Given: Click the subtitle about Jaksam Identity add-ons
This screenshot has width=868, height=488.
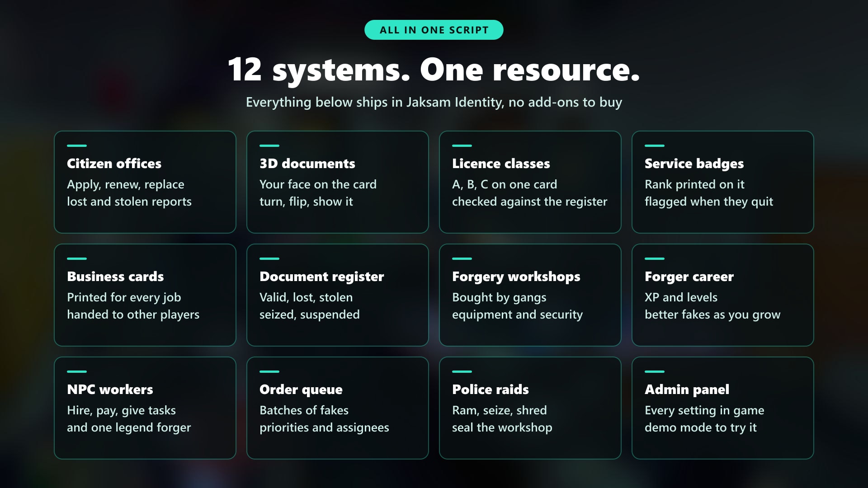Looking at the screenshot, I should (x=434, y=102).
